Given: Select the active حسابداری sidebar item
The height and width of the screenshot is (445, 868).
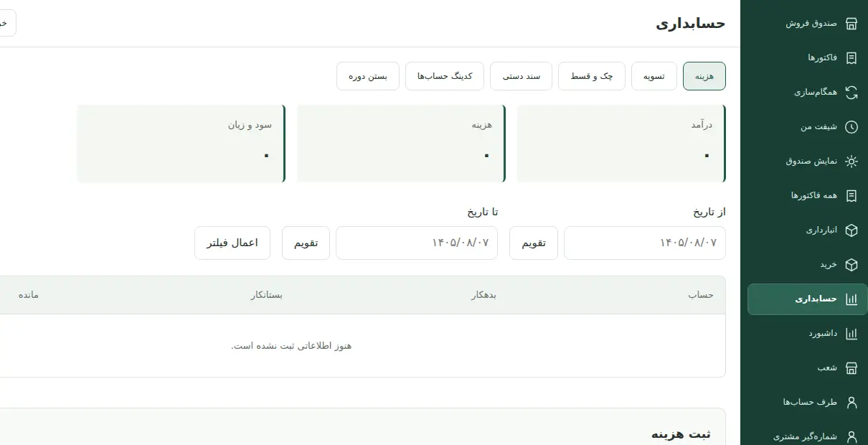Looking at the screenshot, I should tap(807, 299).
